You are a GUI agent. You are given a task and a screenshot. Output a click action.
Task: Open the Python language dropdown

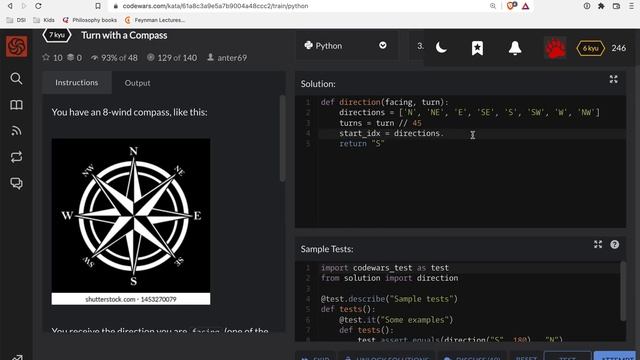pyautogui.click(x=347, y=46)
